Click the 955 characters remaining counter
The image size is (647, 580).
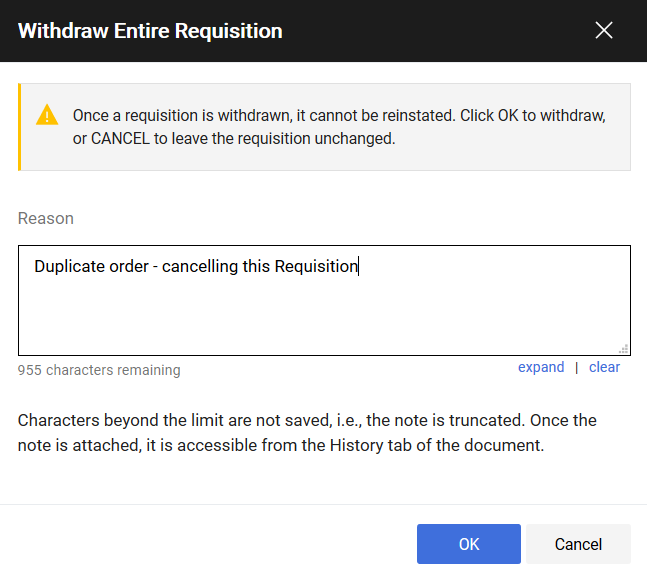[x=99, y=370]
